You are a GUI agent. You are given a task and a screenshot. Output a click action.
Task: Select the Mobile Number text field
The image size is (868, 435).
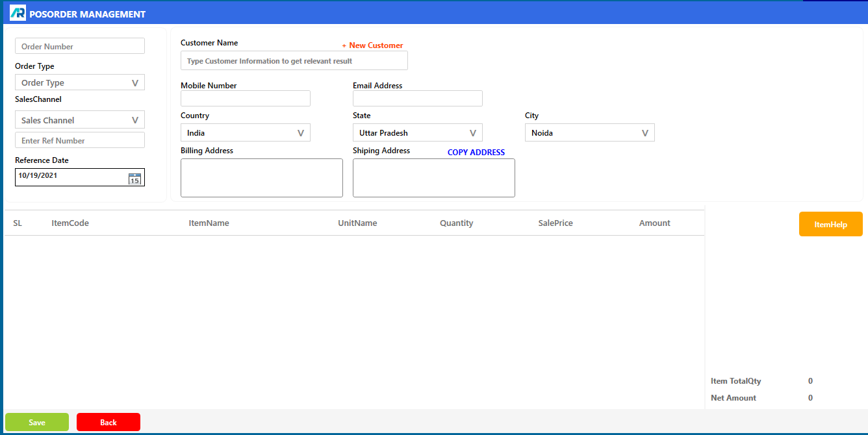[x=245, y=98]
